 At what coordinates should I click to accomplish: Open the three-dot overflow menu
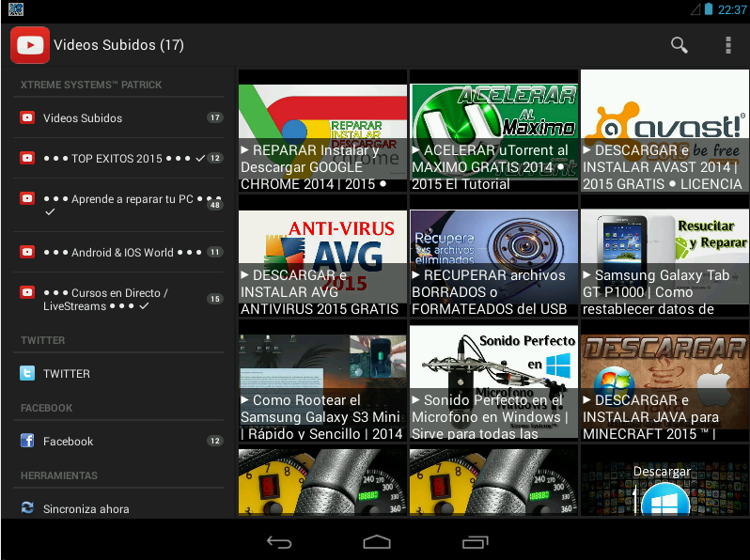pos(728,45)
